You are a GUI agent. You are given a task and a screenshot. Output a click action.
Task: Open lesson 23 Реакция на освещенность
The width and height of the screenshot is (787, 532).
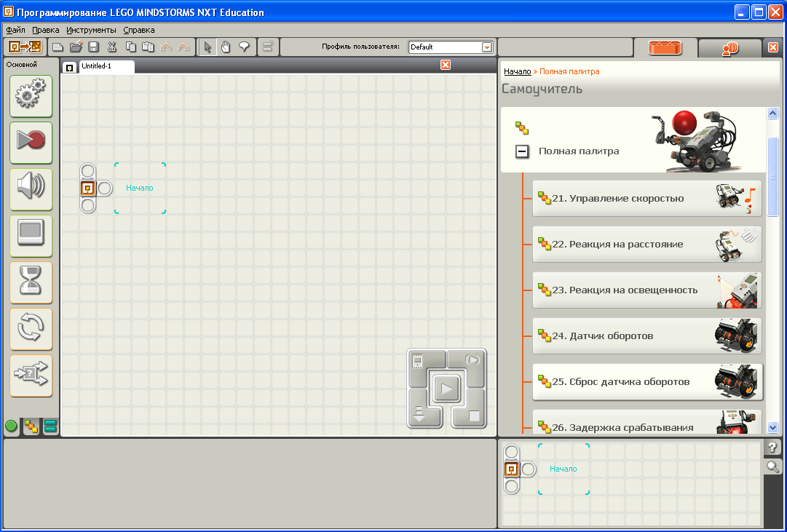tap(647, 290)
